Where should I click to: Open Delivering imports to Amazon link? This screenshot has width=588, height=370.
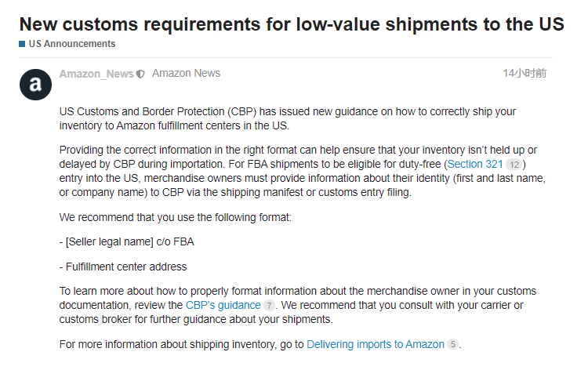tap(376, 344)
